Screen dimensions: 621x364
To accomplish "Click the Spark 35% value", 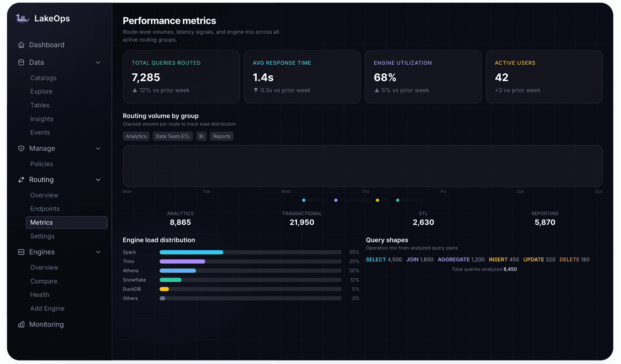I will (354, 252).
